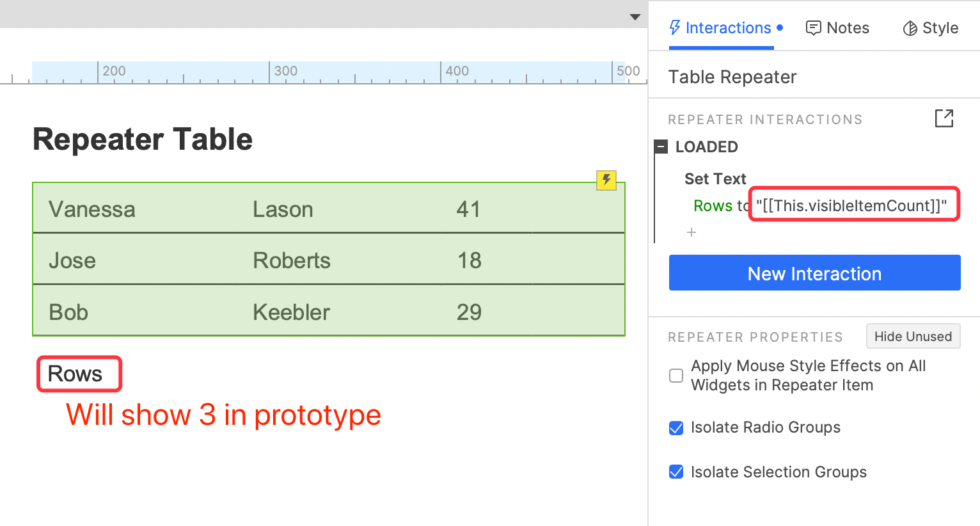The image size is (980, 526).
Task: Enable Apply Mouse Style Effects checkbox
Action: coord(676,376)
